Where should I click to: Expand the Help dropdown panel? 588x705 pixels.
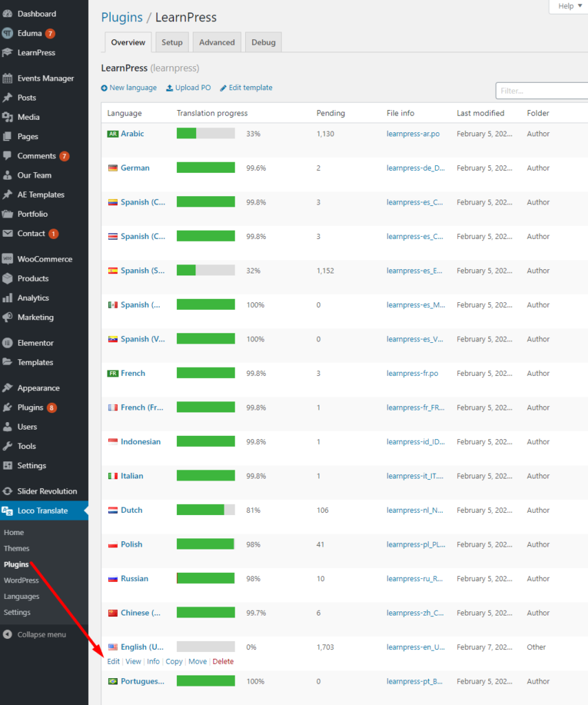tap(568, 6)
